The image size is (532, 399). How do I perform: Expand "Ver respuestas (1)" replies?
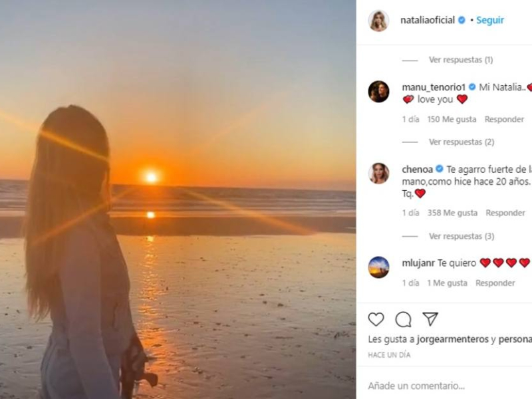460,60
